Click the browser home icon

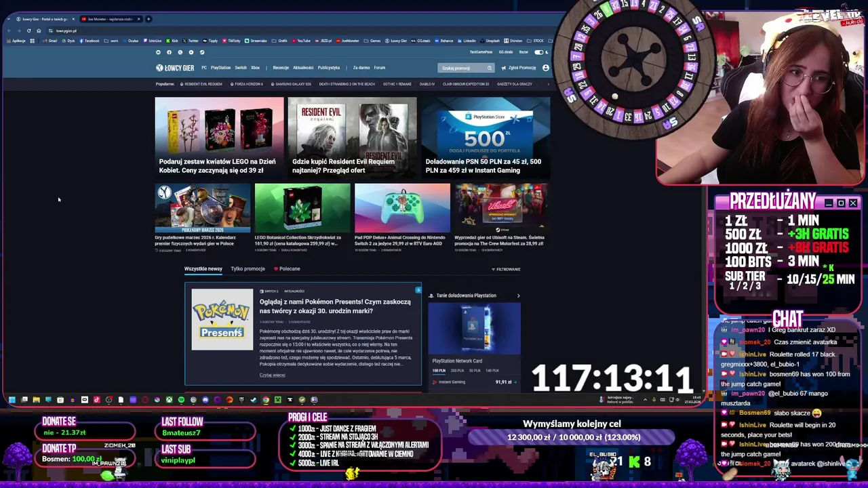[39, 30]
